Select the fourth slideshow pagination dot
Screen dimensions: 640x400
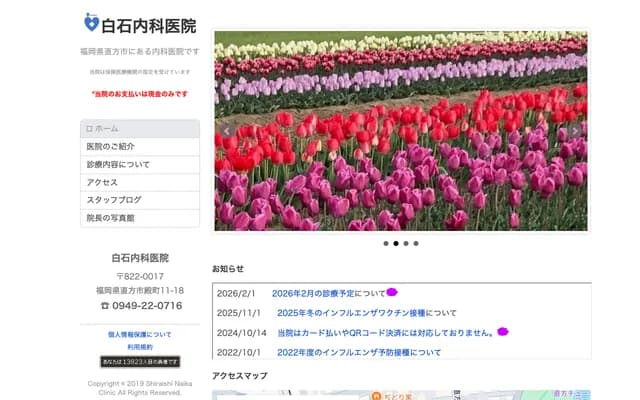(416, 243)
